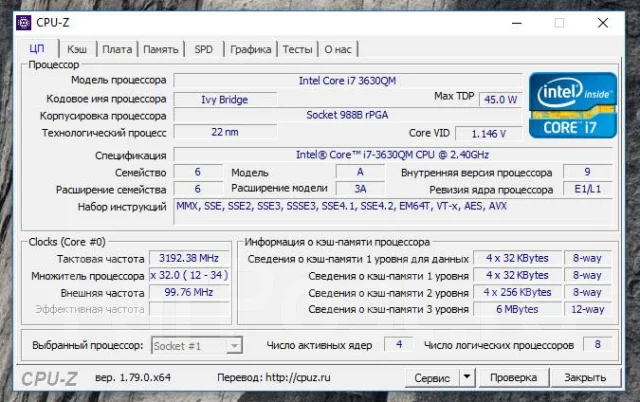This screenshot has width=640, height=402.
Task: Click the Socket 988B rPGA value
Action: (348, 115)
